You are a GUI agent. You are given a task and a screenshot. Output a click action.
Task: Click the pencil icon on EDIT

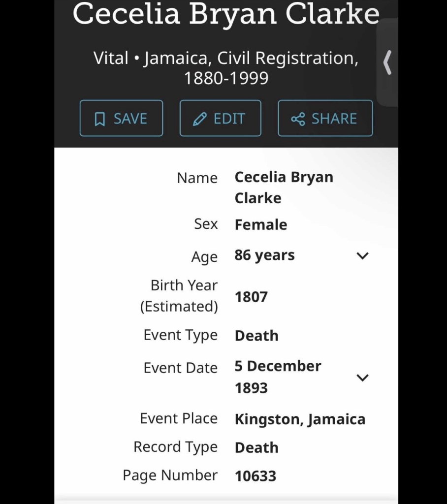(199, 119)
